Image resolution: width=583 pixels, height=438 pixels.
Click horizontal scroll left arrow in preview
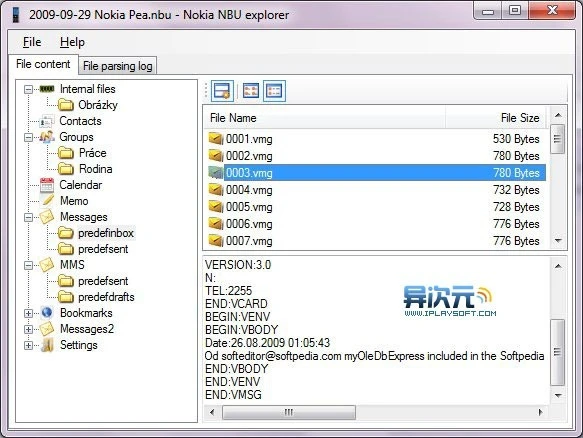[x=212, y=412]
